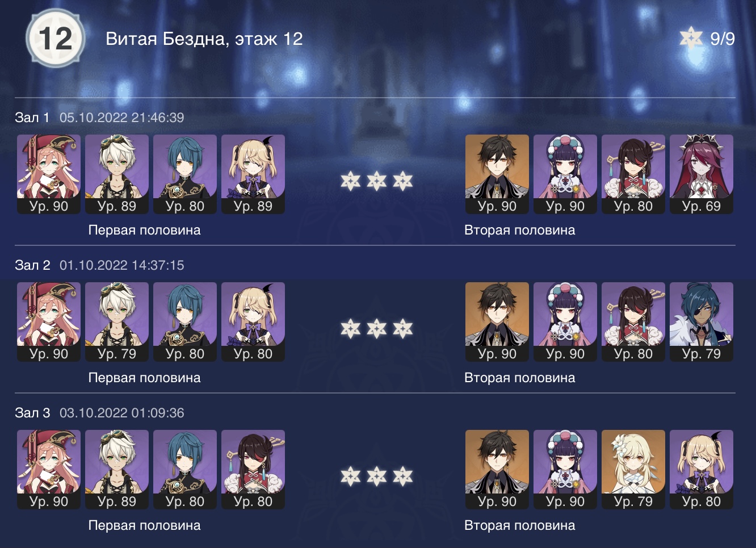Select Rosaria level 69 portrait in chamber 1
756x548 pixels.
(x=702, y=174)
